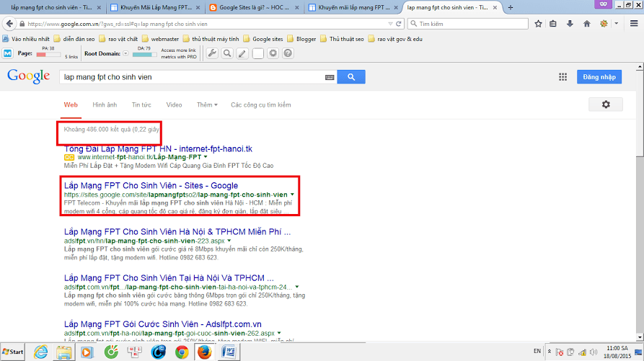This screenshot has height=361, width=644.
Task: Open the MozBar wrench tools icon
Action: 212,53
